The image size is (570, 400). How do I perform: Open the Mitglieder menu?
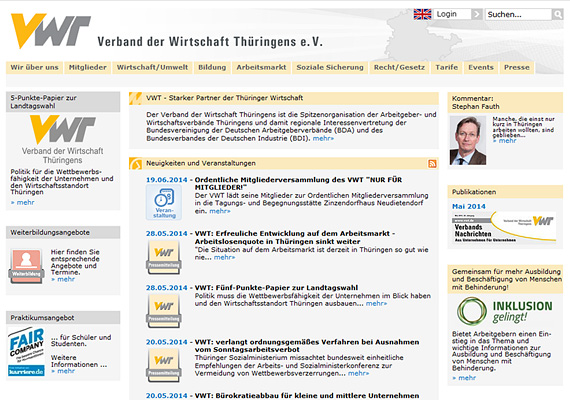coord(88,68)
